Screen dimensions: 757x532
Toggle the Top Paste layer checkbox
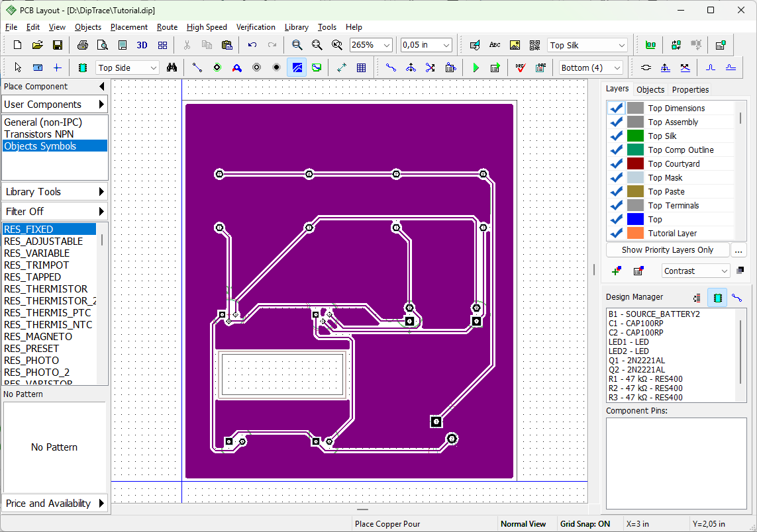[x=616, y=191]
